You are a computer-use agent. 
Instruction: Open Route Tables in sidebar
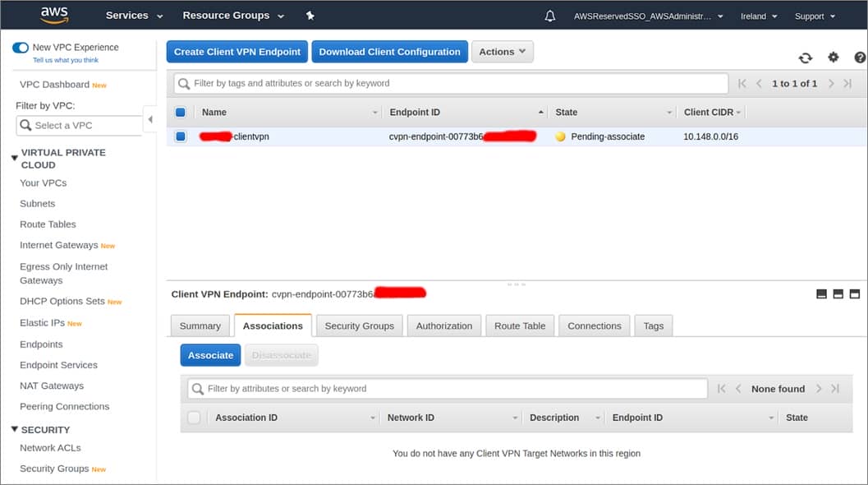pos(48,224)
